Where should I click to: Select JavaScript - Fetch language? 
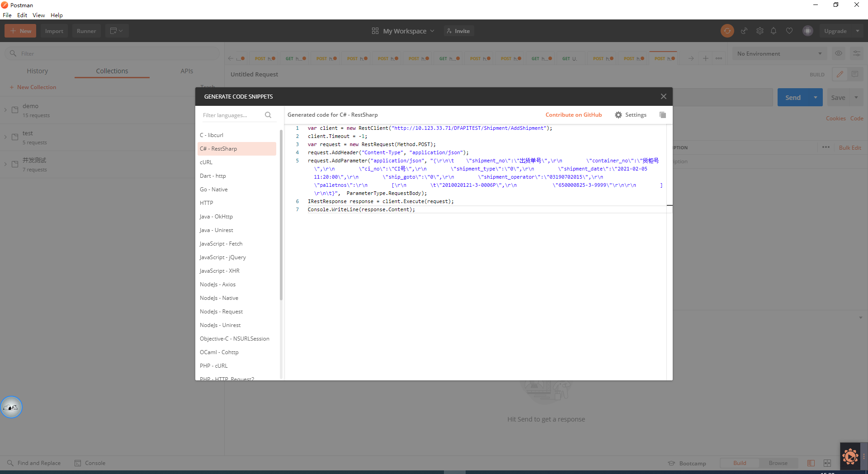point(236,243)
